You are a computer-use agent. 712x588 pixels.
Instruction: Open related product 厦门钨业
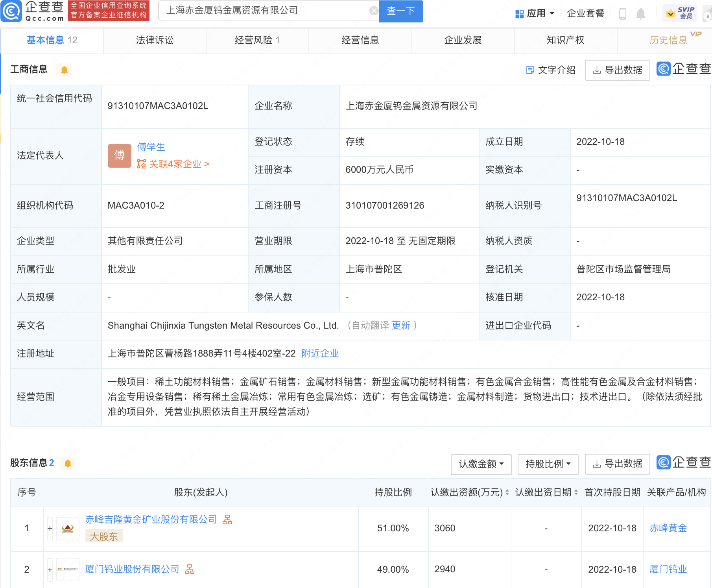pos(668,569)
